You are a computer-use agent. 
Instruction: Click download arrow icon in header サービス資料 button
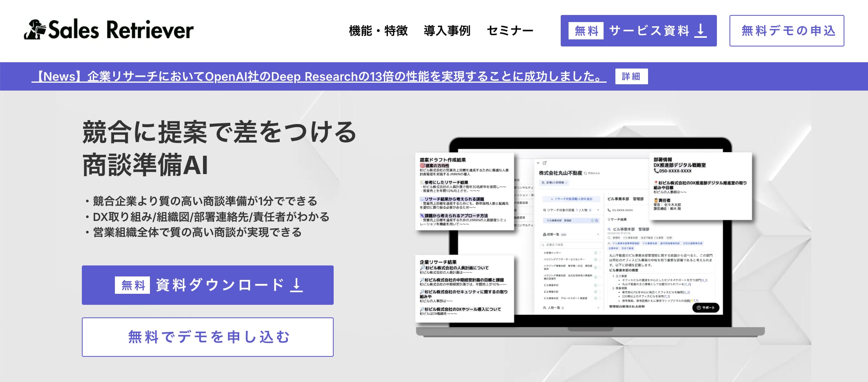coord(700,31)
